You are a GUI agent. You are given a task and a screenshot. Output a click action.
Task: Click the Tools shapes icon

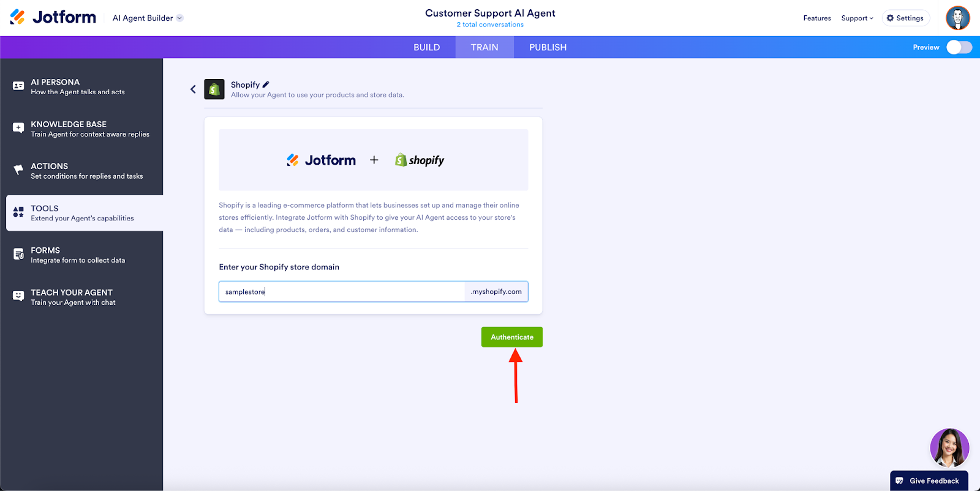tap(18, 212)
